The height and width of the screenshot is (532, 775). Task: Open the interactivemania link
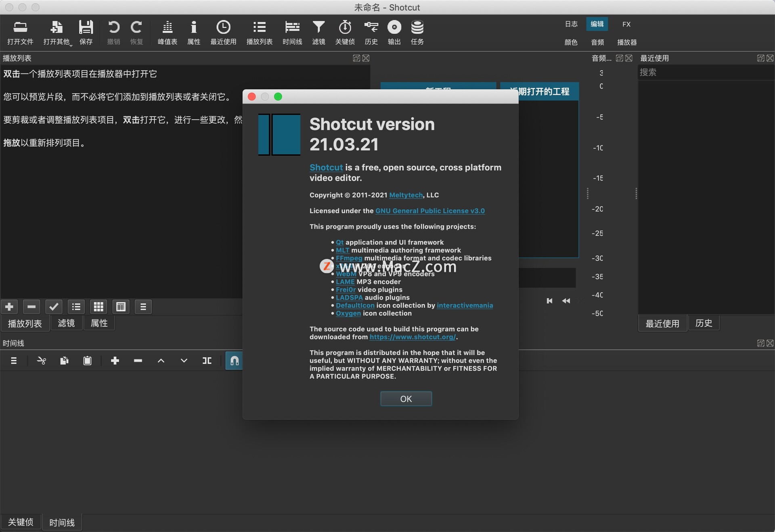(x=465, y=305)
